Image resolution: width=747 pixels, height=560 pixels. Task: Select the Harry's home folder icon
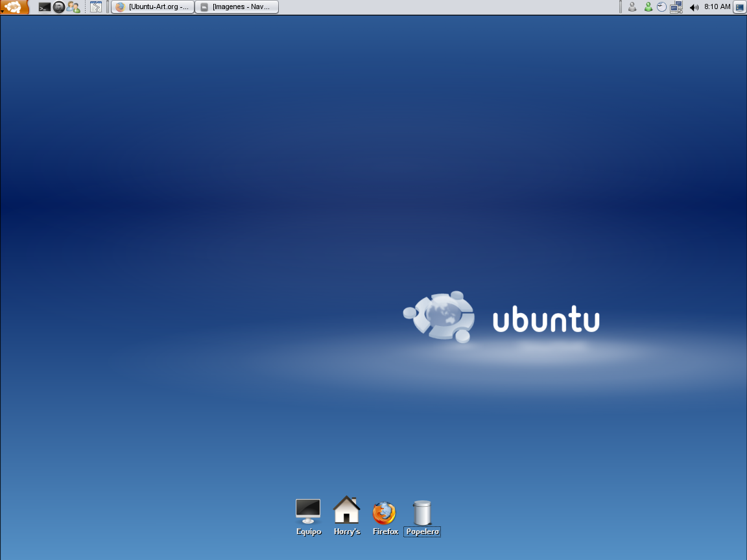[346, 510]
